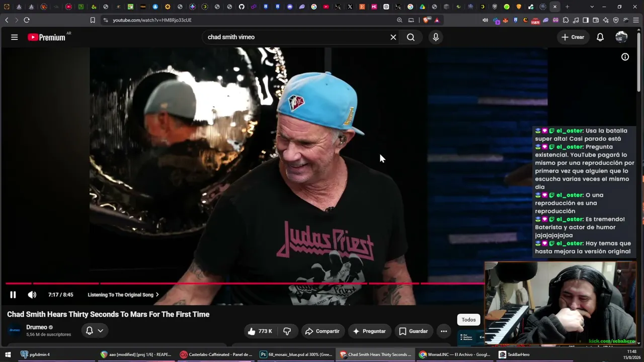Dislike the video
Viewport: 644px width, 362px height.
pos(287,331)
